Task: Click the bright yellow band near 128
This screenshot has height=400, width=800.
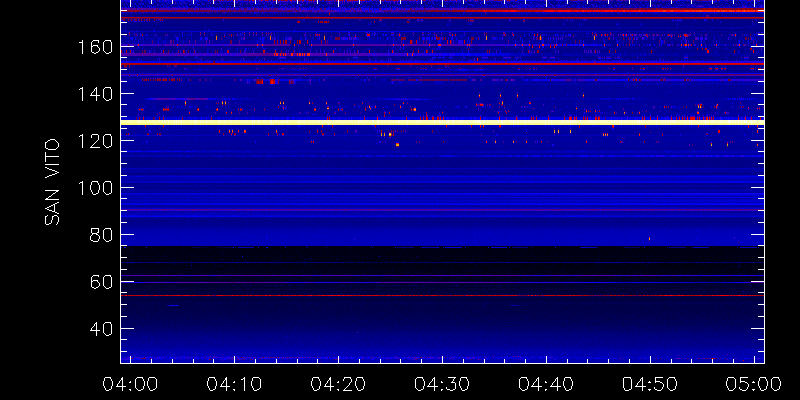Action: tap(442, 122)
